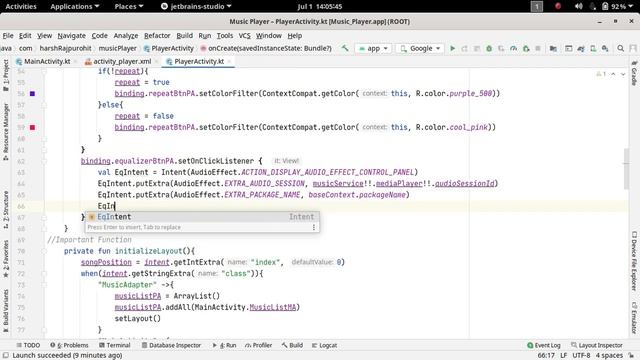This screenshot has width=640, height=360.
Task: Open the Navigate menu
Action: (71, 36)
